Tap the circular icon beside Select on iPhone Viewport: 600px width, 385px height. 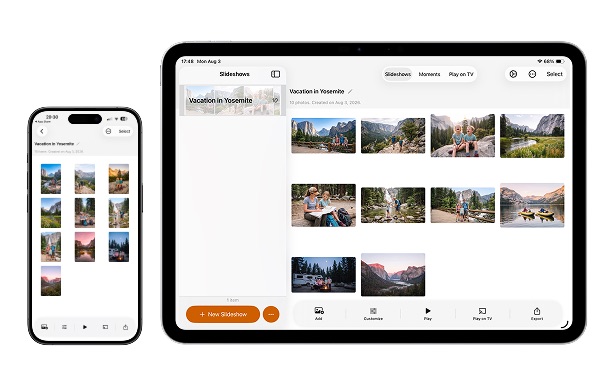[108, 131]
